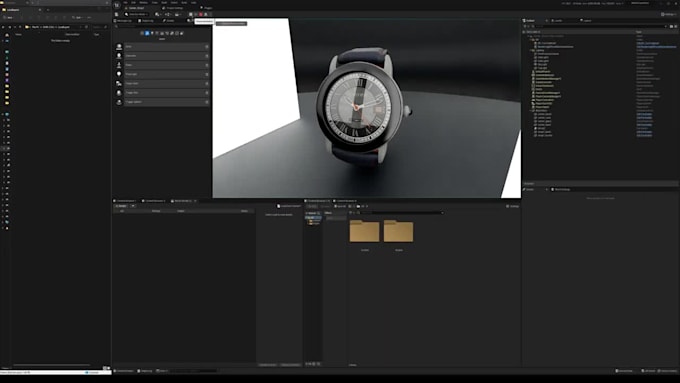Screen dimensions: 680x383
Task: Click the Eject from player icon
Action: [x=206, y=14]
